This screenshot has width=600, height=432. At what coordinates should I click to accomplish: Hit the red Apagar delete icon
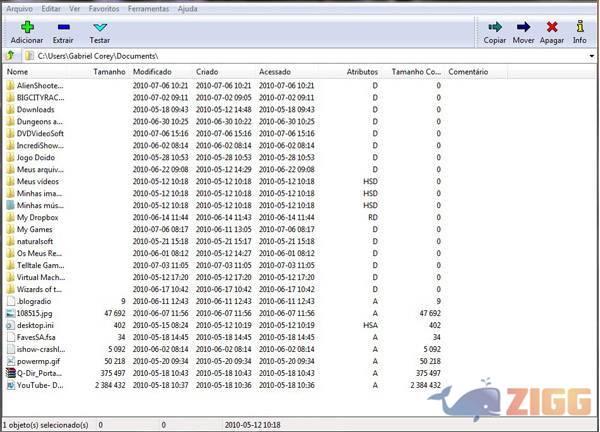coord(552,27)
